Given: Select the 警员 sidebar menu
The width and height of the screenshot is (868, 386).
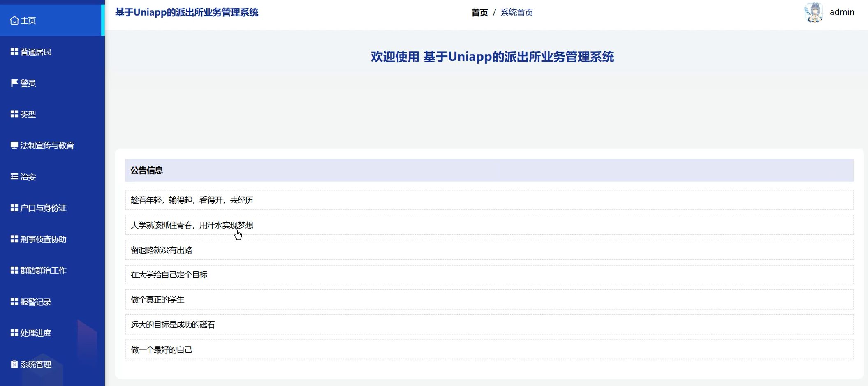Looking at the screenshot, I should (52, 83).
